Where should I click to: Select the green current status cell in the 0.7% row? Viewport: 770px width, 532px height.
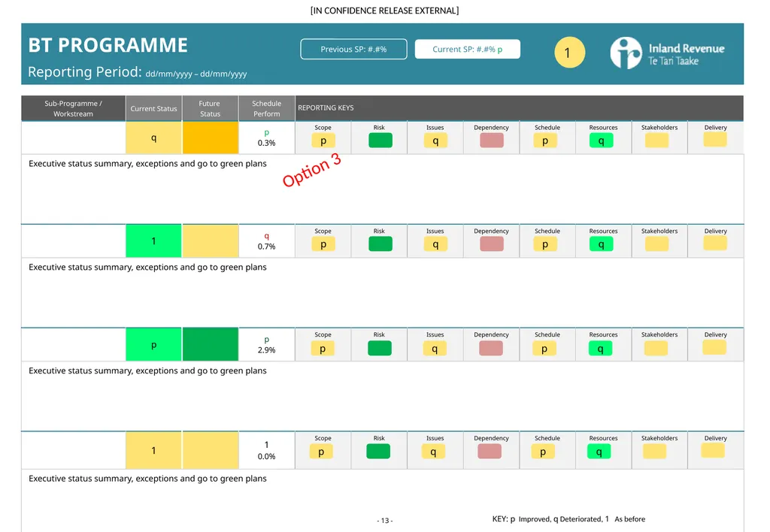click(x=153, y=241)
